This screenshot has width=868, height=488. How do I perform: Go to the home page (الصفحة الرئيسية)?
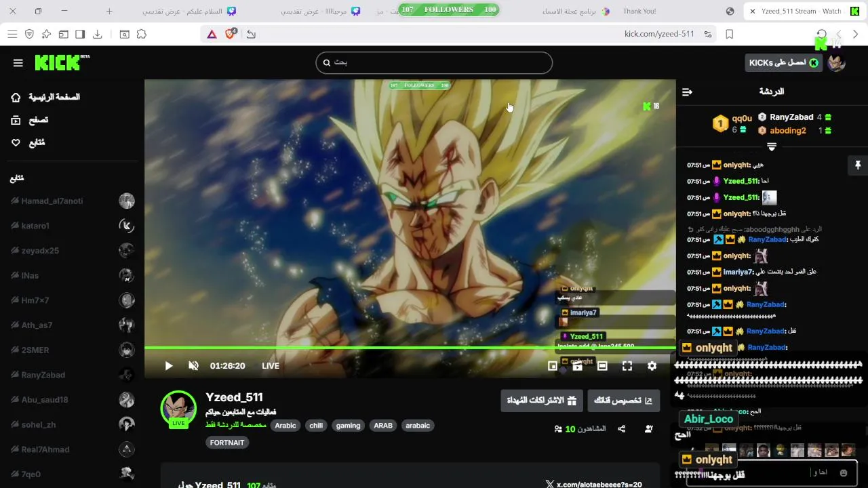(45, 97)
